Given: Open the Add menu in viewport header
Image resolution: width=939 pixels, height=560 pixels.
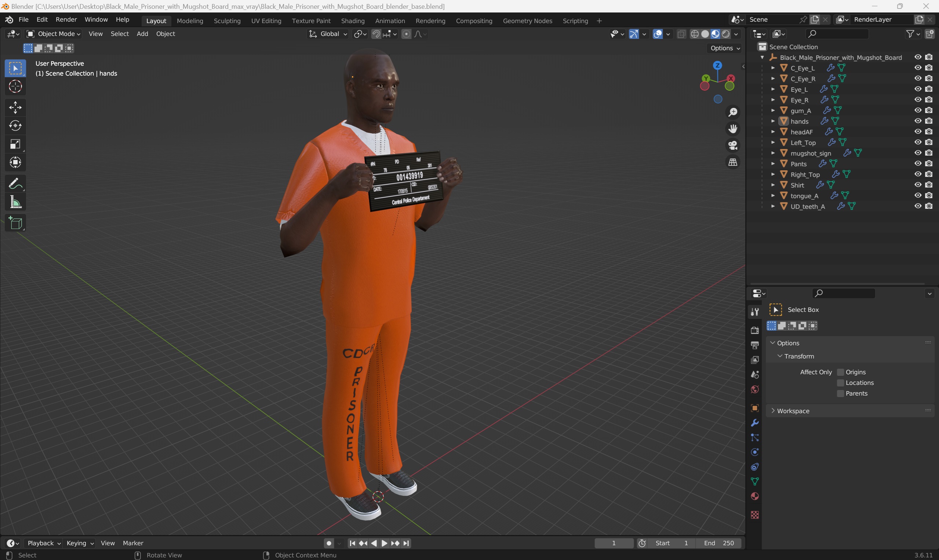Looking at the screenshot, I should (x=142, y=34).
